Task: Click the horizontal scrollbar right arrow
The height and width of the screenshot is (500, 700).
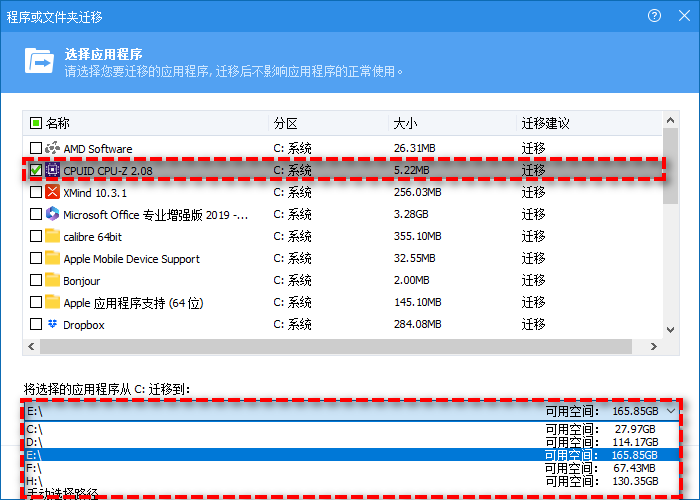Action: pyautogui.click(x=654, y=346)
